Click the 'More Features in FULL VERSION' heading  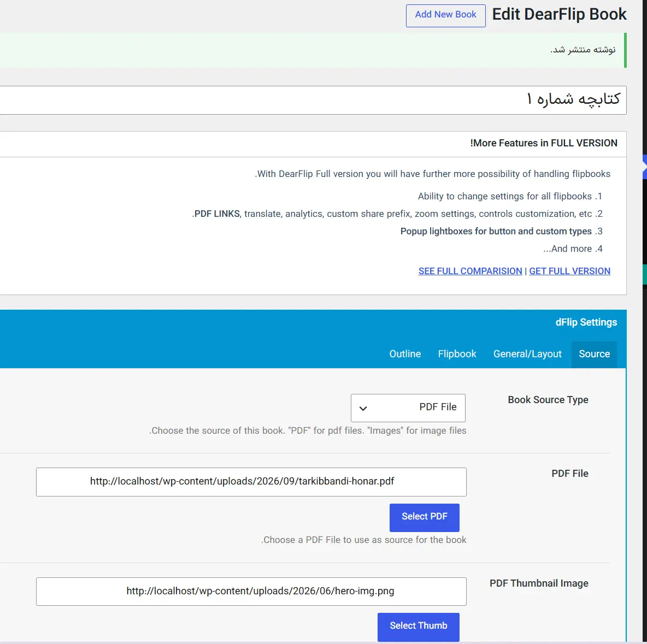pyautogui.click(x=544, y=143)
